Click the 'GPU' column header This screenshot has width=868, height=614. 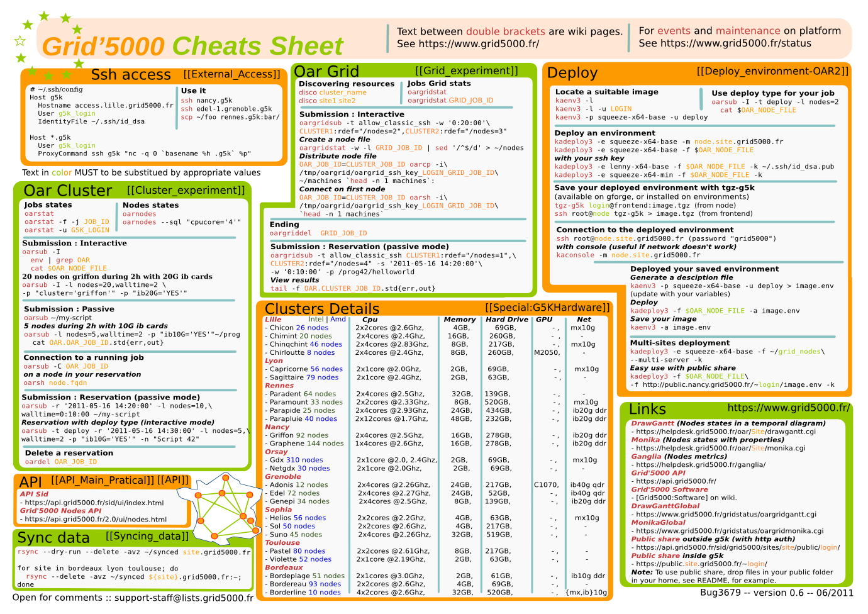[544, 320]
